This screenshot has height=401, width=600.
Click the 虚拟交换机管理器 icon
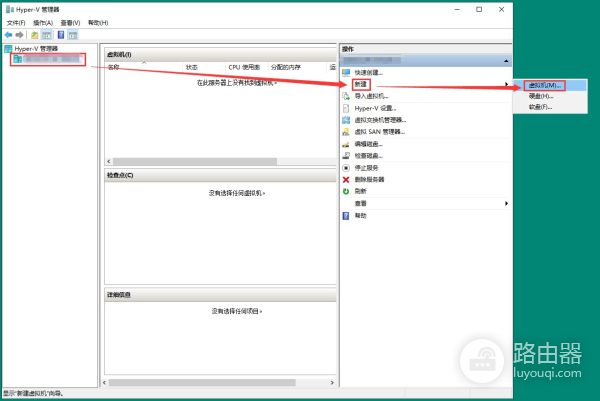(x=346, y=120)
